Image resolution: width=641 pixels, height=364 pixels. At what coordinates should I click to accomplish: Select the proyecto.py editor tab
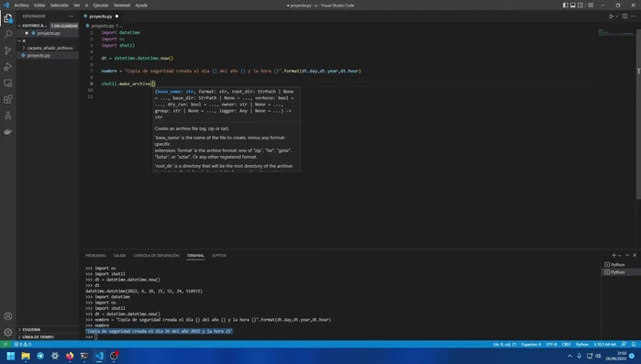click(x=101, y=17)
